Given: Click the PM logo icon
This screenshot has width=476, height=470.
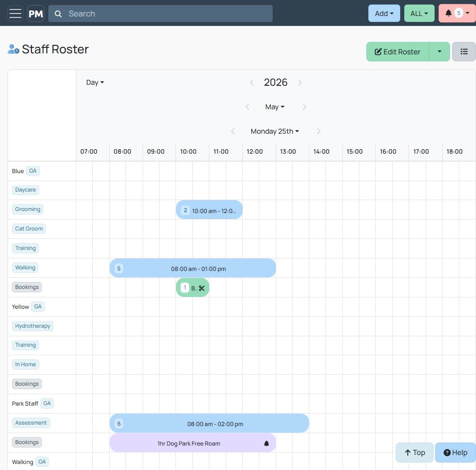Looking at the screenshot, I should pyautogui.click(x=36, y=13).
